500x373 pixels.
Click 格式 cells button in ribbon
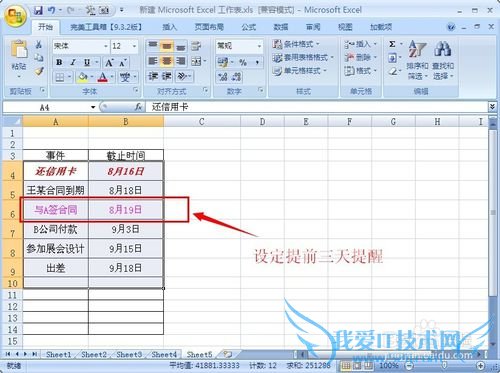coord(360,71)
